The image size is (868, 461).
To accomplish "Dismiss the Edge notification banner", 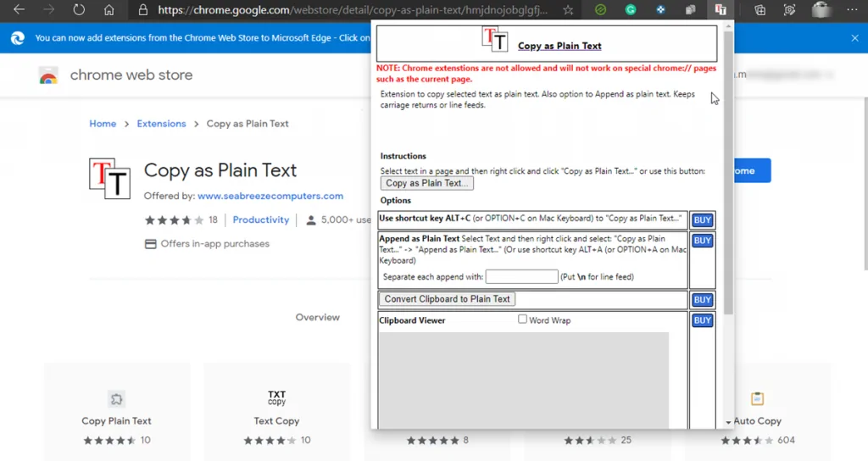I will click(854, 38).
